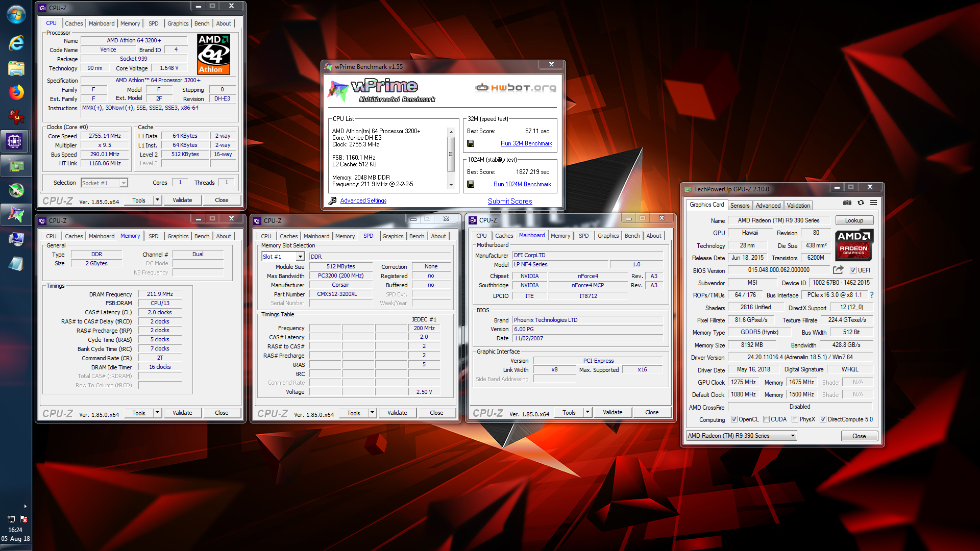Toggle the PhysX checkbox
Image resolution: width=980 pixels, height=551 pixels.
point(795,419)
